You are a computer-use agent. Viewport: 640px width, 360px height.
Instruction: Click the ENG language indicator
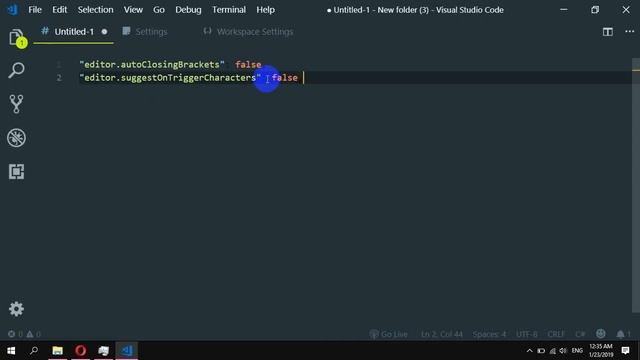click(577, 351)
